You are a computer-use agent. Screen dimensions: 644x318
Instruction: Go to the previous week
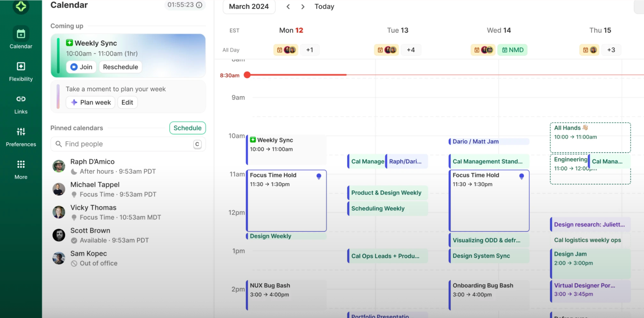[288, 7]
